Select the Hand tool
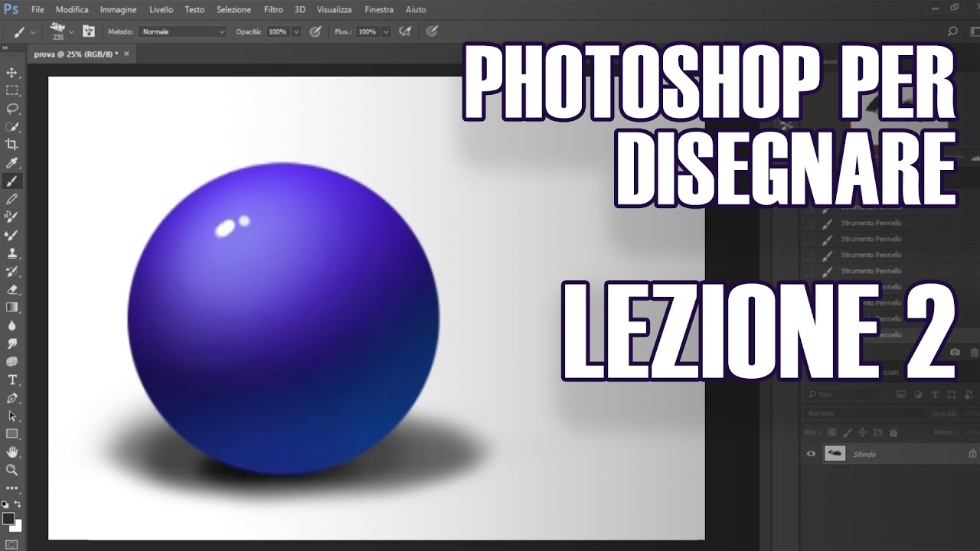This screenshot has width=980, height=551. (x=12, y=452)
